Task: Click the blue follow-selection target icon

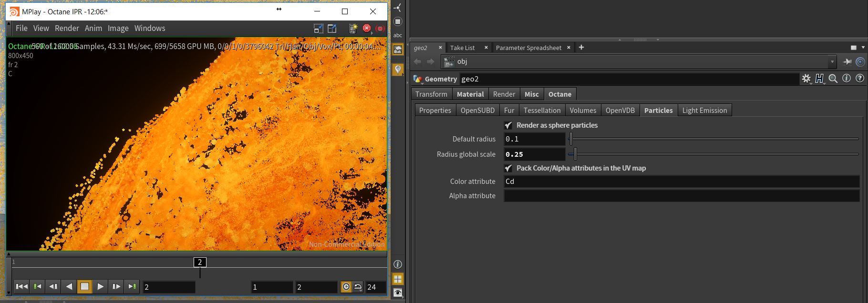Action: pyautogui.click(x=860, y=61)
